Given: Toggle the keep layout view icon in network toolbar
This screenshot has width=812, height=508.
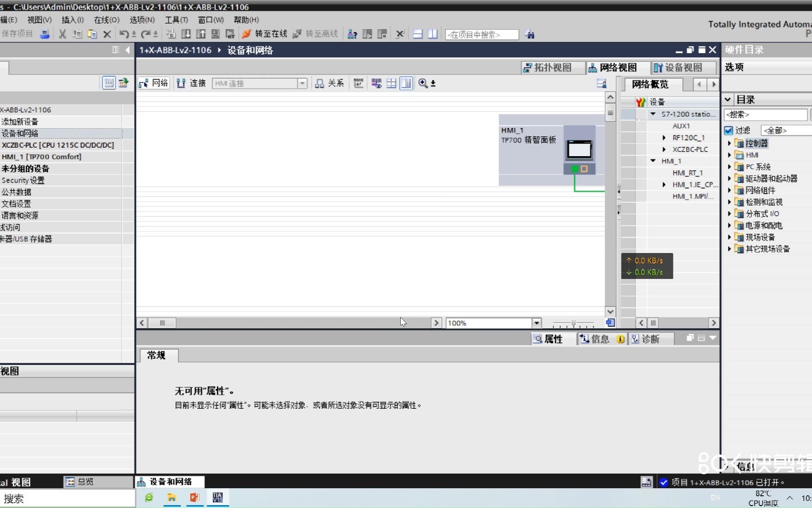Looking at the screenshot, I should [x=406, y=83].
